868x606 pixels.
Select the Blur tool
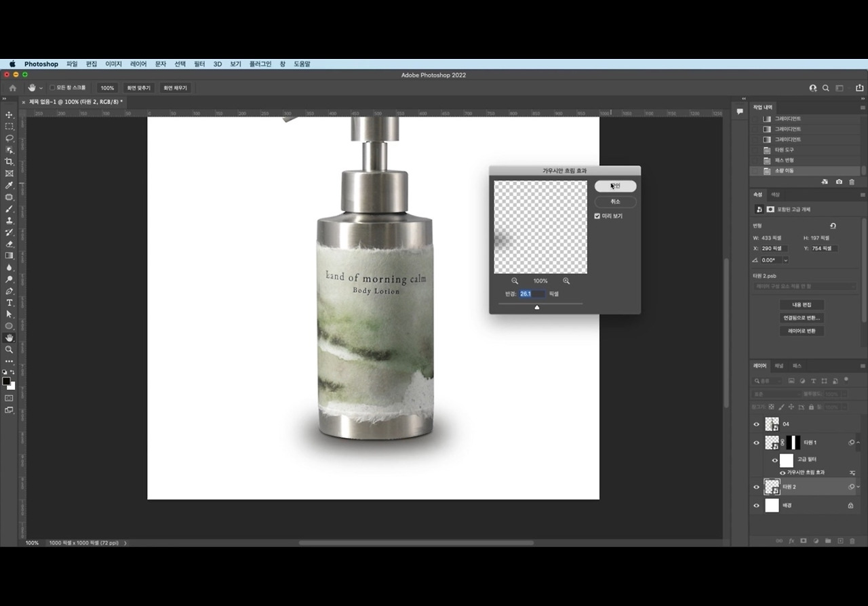(x=9, y=268)
